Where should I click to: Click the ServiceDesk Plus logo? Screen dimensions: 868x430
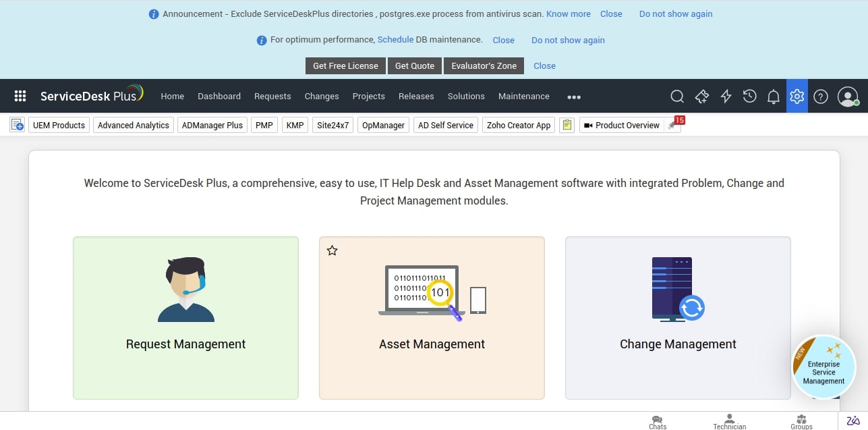pos(92,95)
